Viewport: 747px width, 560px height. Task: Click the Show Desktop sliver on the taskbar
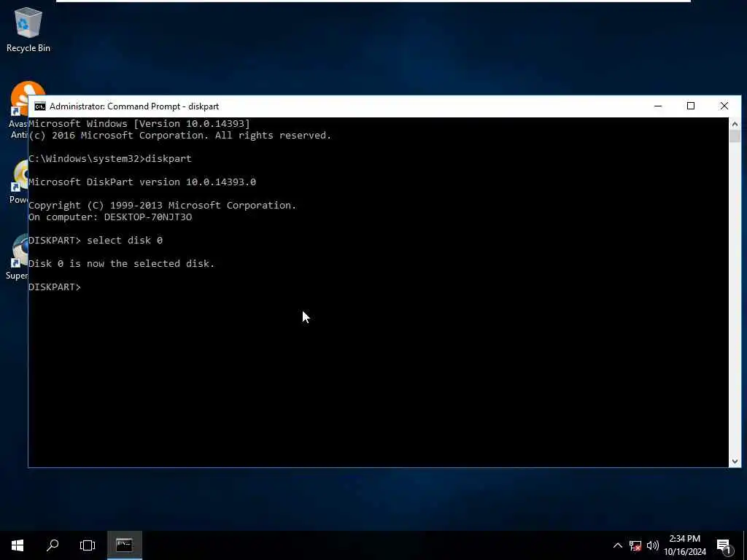click(745, 545)
